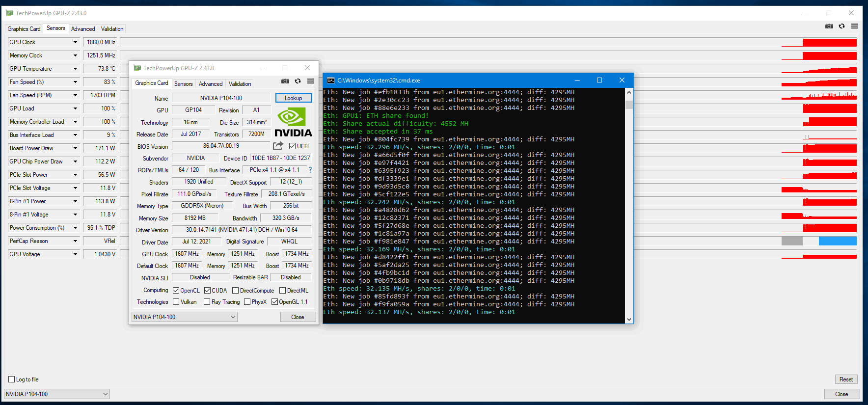This screenshot has height=405, width=868.
Task: Open GPU Voltage sensor dropdown arrow
Action: click(75, 254)
